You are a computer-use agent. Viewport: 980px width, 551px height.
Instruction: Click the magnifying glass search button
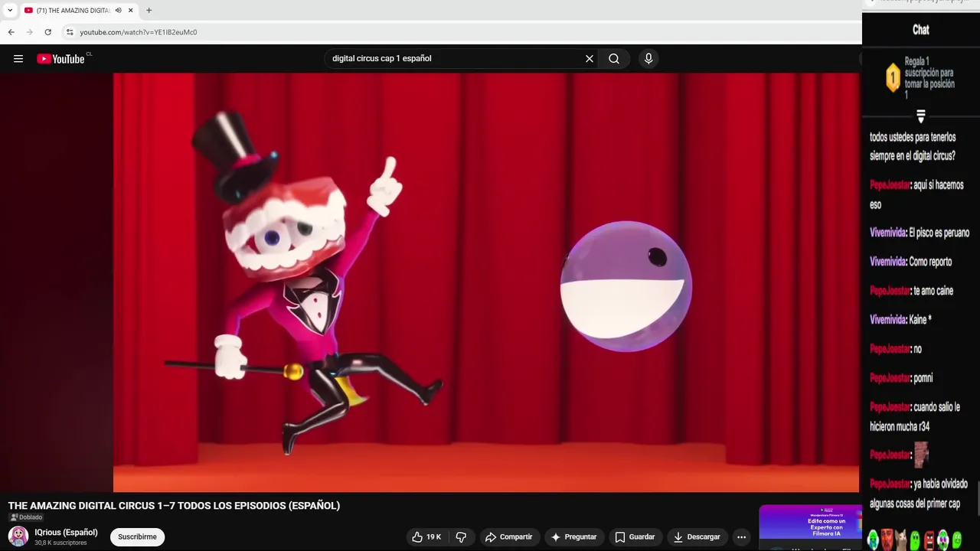[x=614, y=59]
